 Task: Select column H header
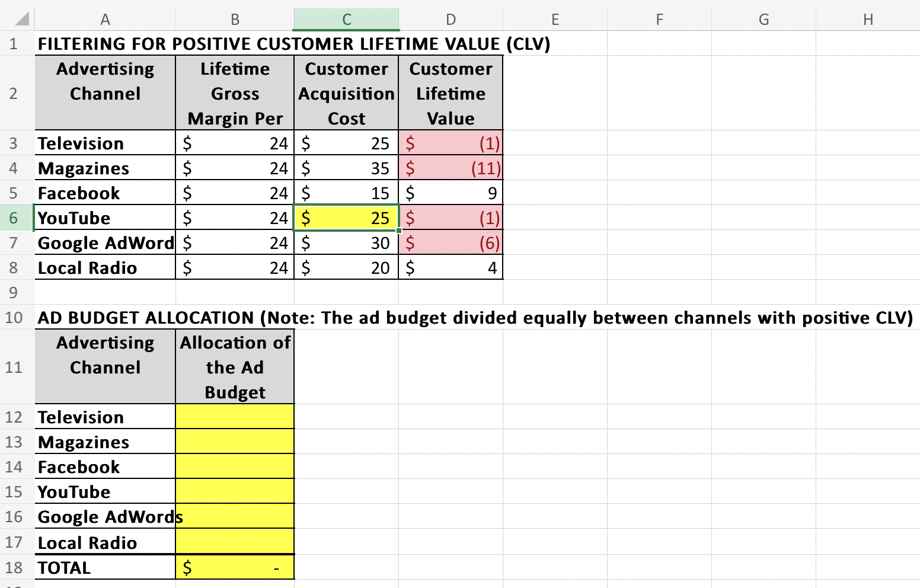(868, 20)
